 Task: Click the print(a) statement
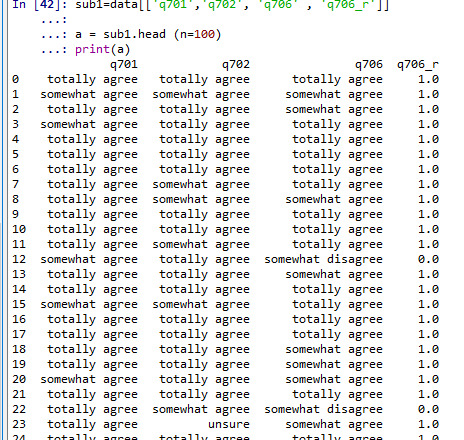pos(103,50)
